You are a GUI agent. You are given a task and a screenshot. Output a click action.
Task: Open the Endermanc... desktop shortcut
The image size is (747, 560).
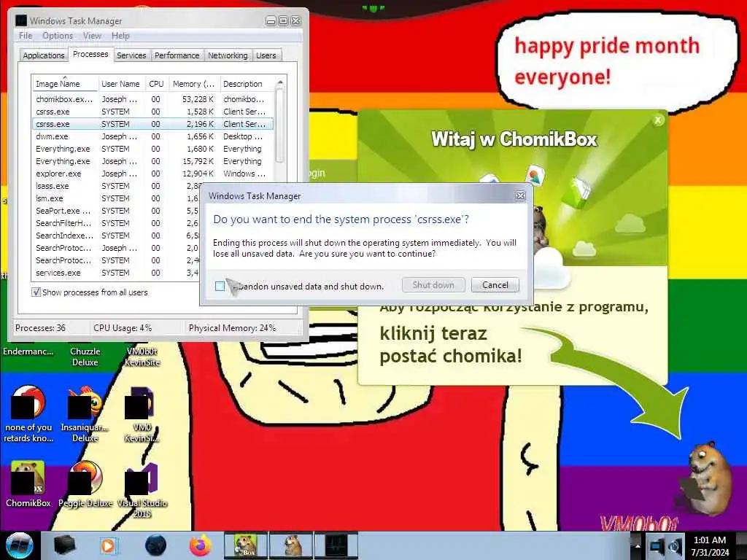click(x=28, y=351)
